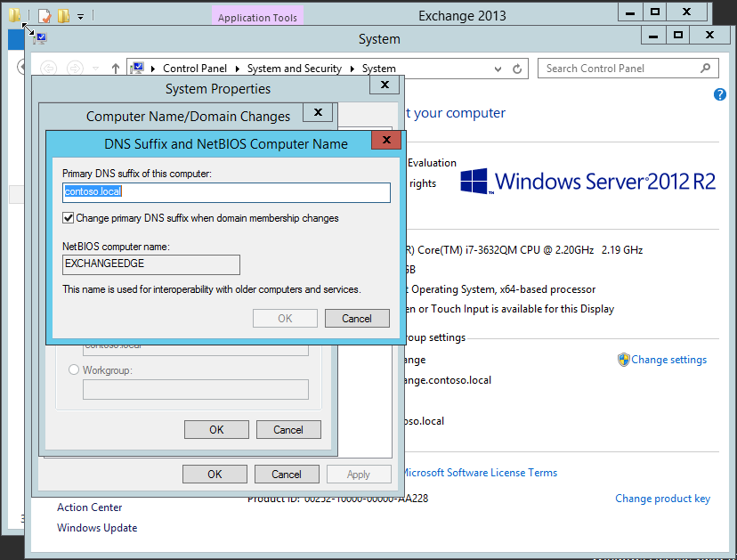Refresh the Control Panel address bar
The height and width of the screenshot is (560, 737).
pyautogui.click(x=517, y=69)
